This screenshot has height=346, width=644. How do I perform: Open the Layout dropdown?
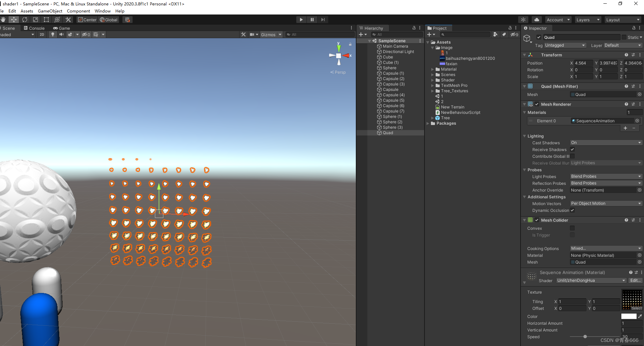tap(623, 20)
